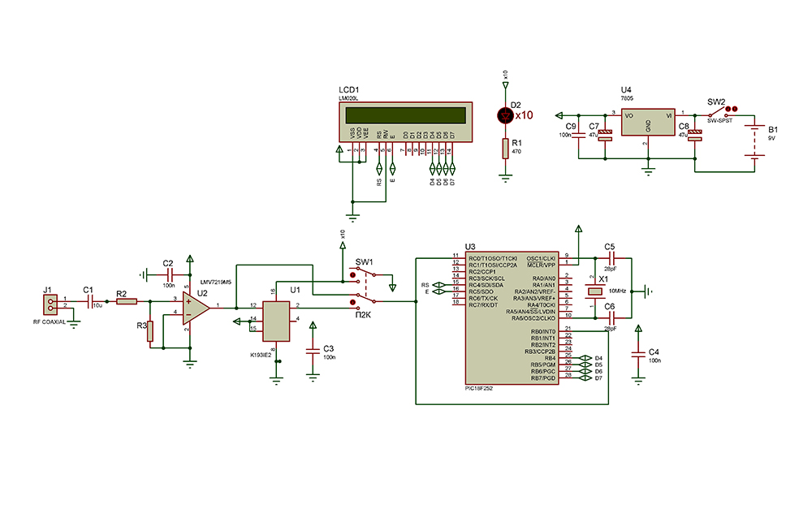Click the 9V battery B1 symbol
The image size is (812, 509).
pos(755,142)
